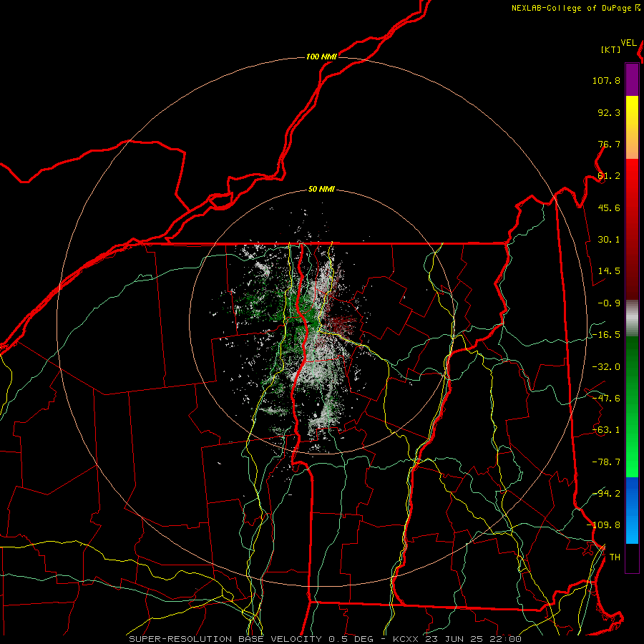Click the 50 NMI range ring label
This screenshot has height=644, width=644.
321,190
